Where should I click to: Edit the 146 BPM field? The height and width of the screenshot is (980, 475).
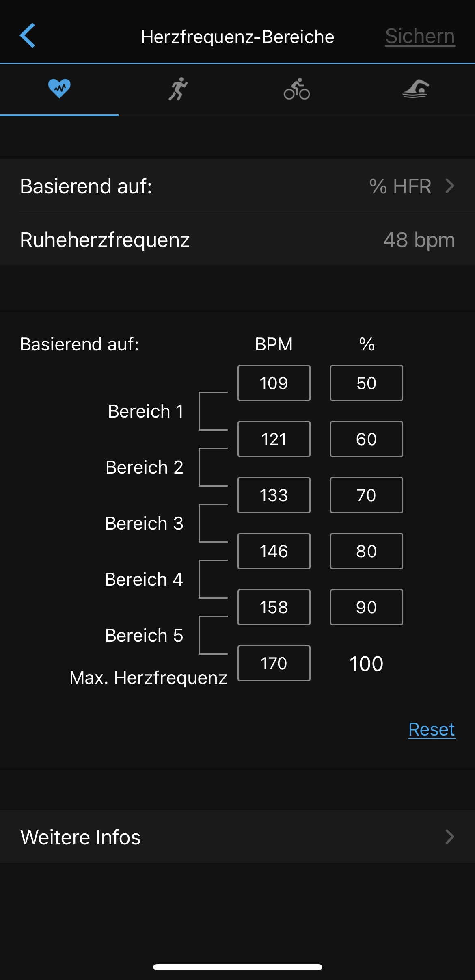(x=274, y=551)
